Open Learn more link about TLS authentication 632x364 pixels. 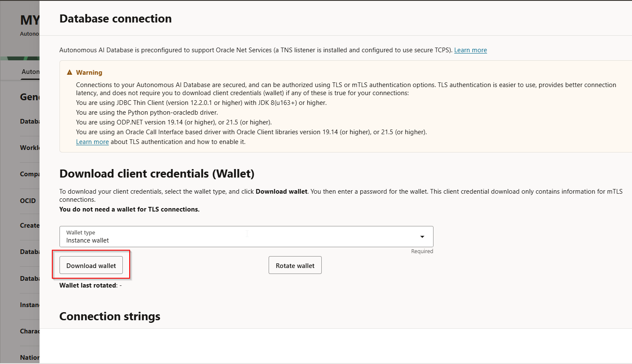tap(92, 141)
